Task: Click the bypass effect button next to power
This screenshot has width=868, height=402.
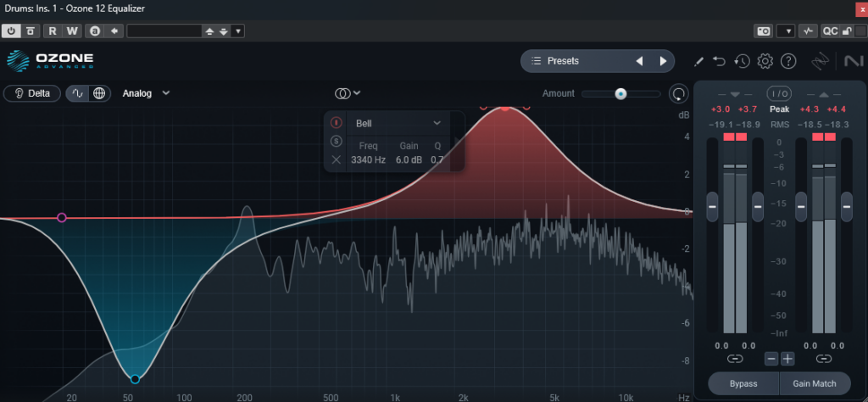Action: tap(31, 31)
